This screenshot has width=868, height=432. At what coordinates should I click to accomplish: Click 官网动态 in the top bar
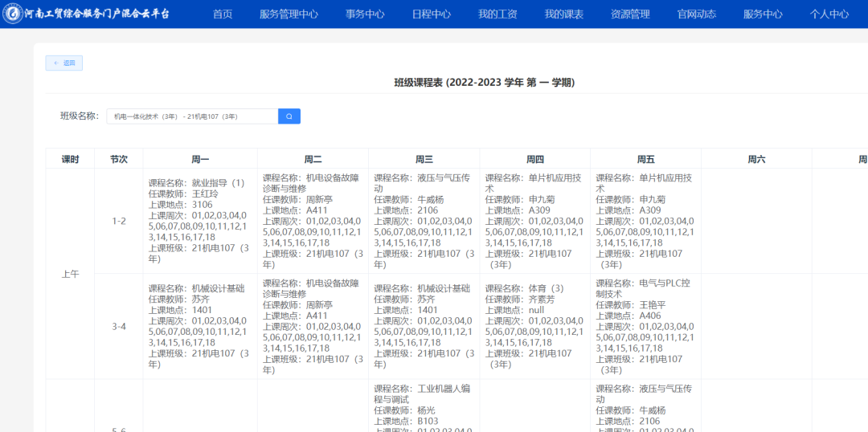(697, 14)
